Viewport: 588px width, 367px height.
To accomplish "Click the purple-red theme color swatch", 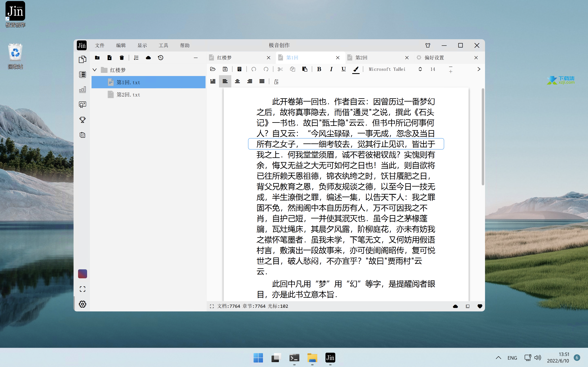I will coord(83,274).
